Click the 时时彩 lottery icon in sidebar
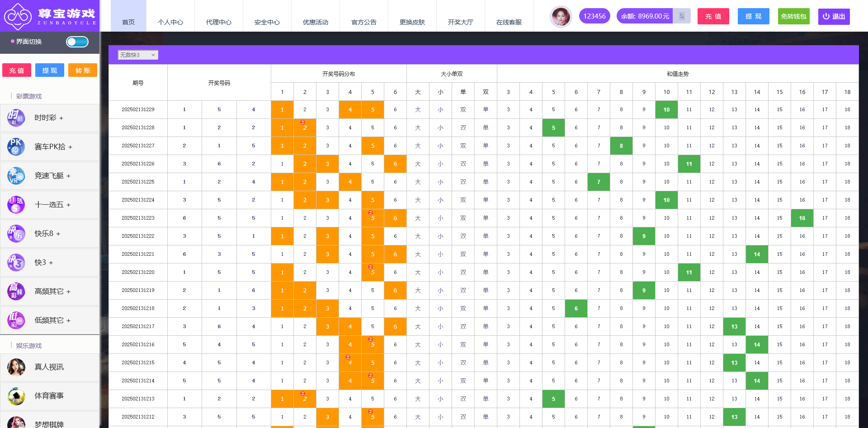Screen dimensions: 868x428 click(x=16, y=118)
